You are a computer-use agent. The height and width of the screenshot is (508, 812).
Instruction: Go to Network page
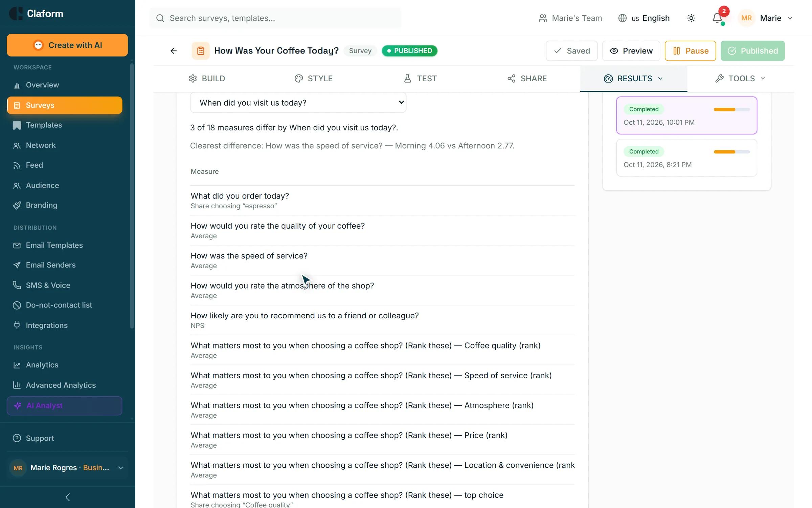[x=64, y=145]
